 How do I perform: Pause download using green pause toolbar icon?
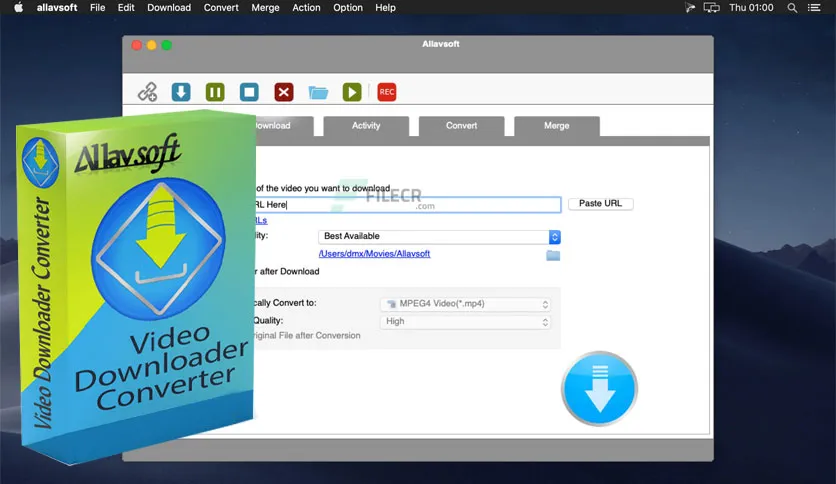[215, 93]
